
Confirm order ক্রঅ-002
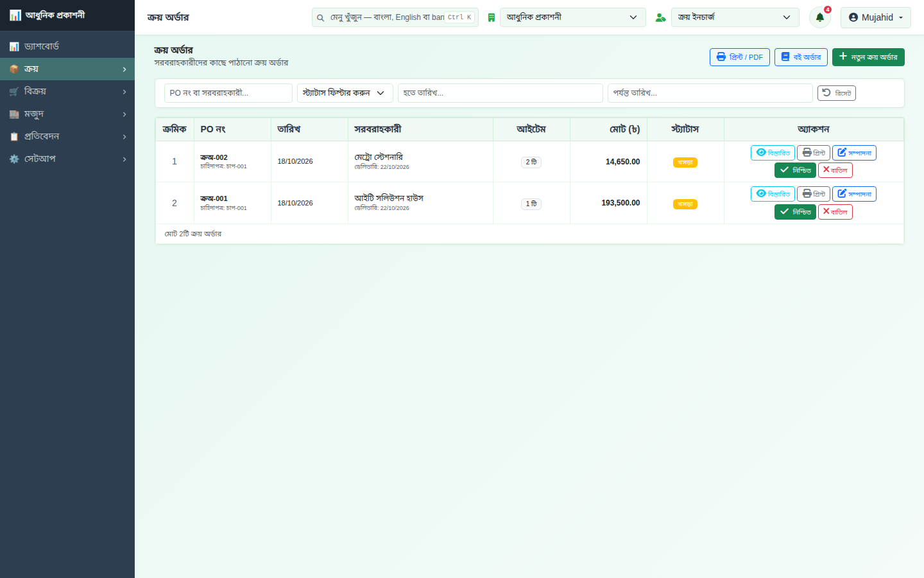(x=795, y=170)
